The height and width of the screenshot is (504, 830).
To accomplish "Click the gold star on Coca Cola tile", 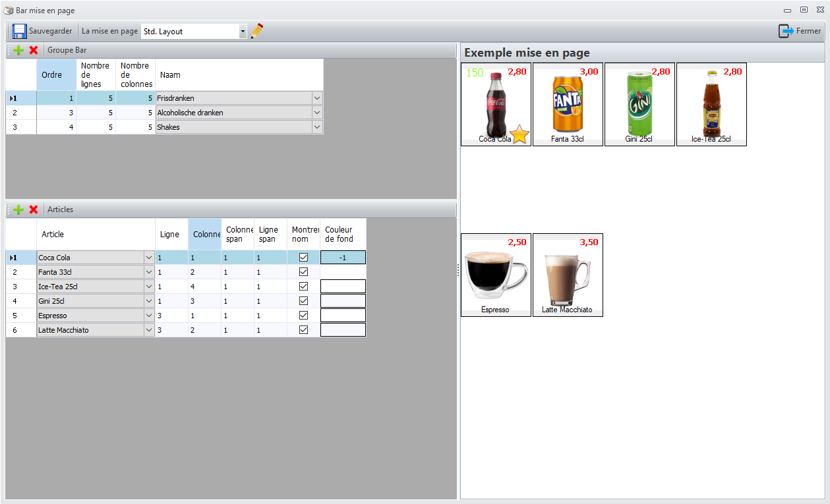I will pyautogui.click(x=519, y=134).
